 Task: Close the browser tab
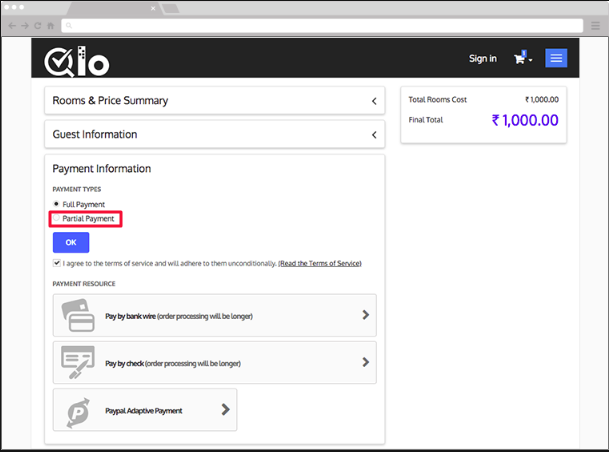(x=153, y=8)
